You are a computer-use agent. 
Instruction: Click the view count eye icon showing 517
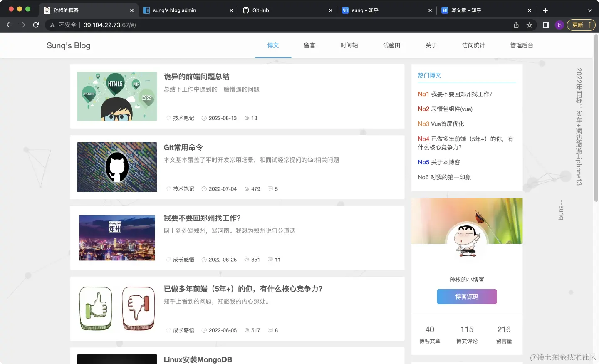(247, 330)
